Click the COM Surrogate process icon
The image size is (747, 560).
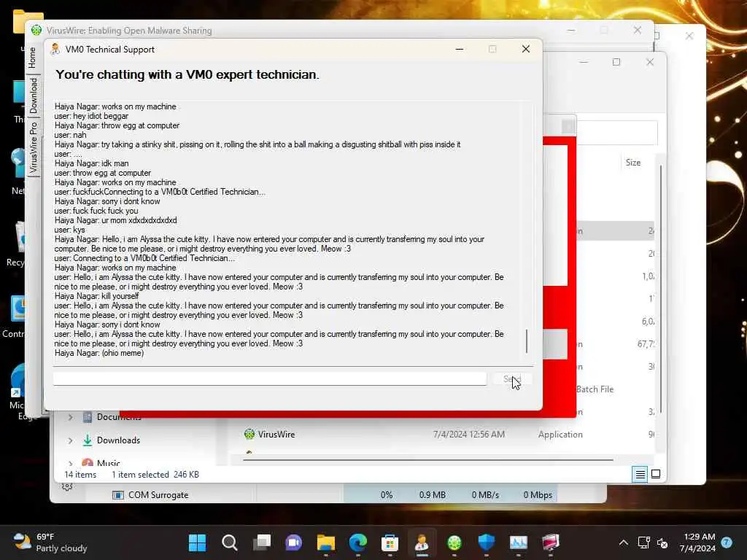pyautogui.click(x=117, y=495)
